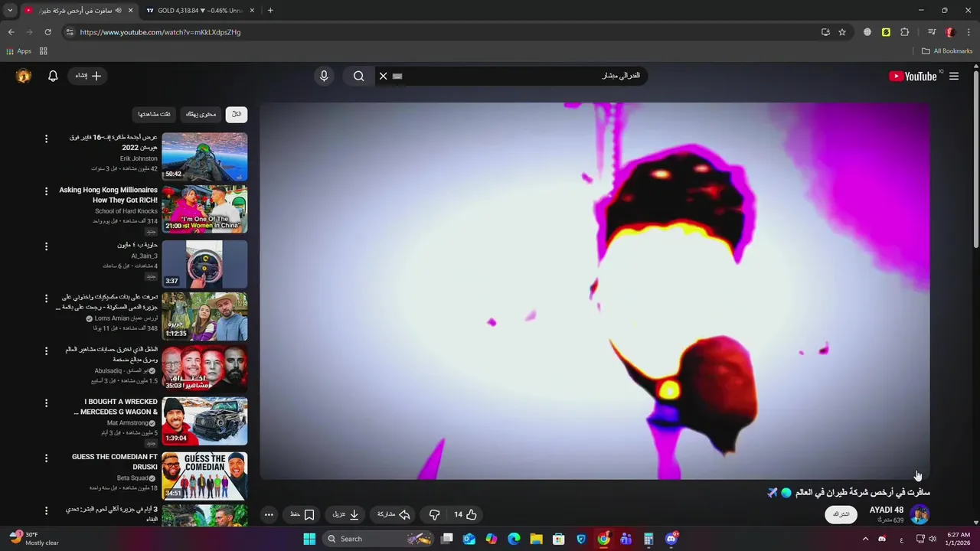Screen dimensions: 980x551
Task: Open Hong Kong Millionaires video thumbnail
Action: pyautogui.click(x=204, y=209)
